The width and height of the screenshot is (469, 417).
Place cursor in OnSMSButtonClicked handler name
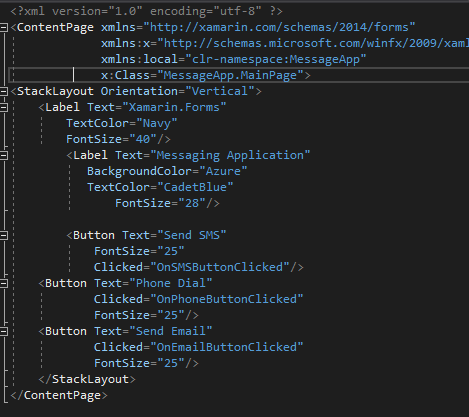(220, 267)
